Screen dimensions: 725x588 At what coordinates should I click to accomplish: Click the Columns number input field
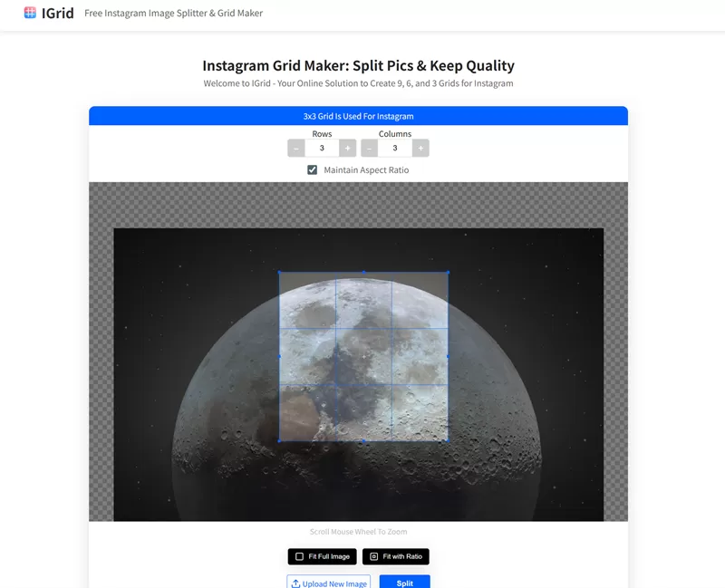click(395, 149)
